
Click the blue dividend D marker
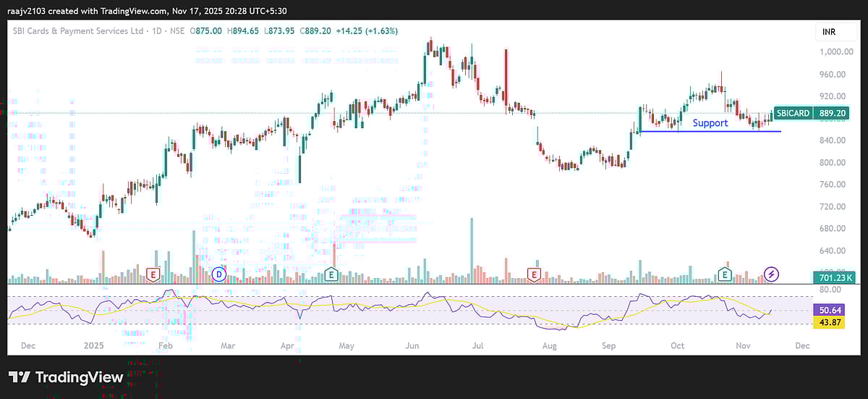click(220, 274)
